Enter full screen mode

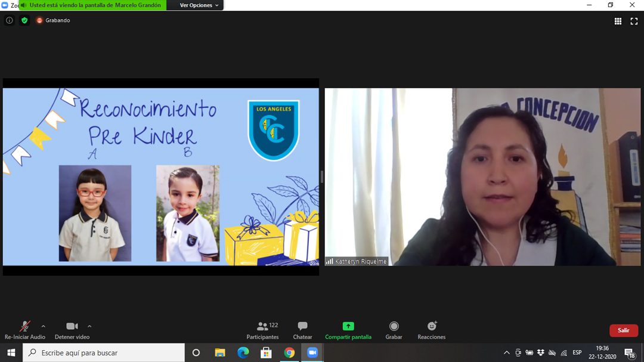(634, 21)
